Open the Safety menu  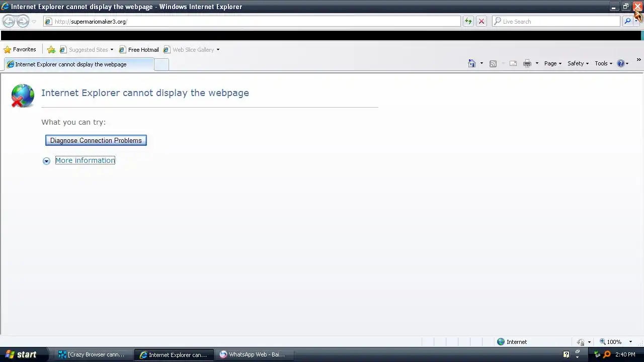578,63
